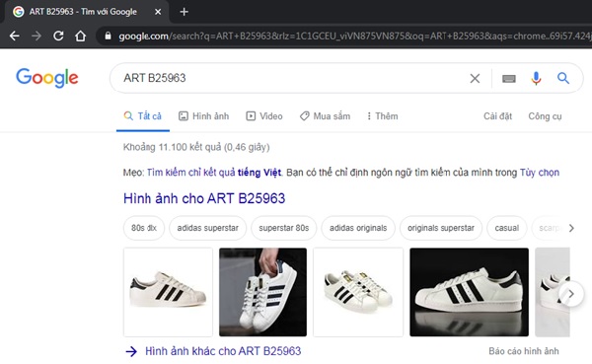Image resolution: width=592 pixels, height=364 pixels.
Task: Show more filter chips with right chevron
Action: coord(571,228)
